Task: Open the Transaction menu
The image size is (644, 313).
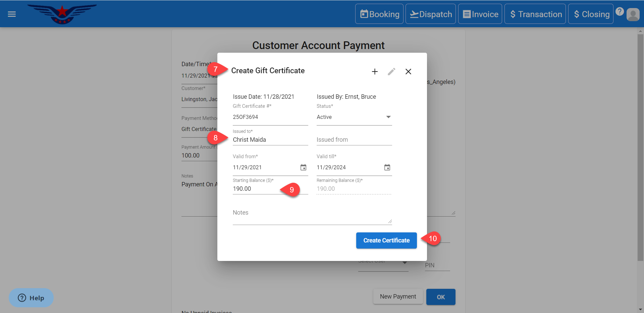Action: click(535, 14)
